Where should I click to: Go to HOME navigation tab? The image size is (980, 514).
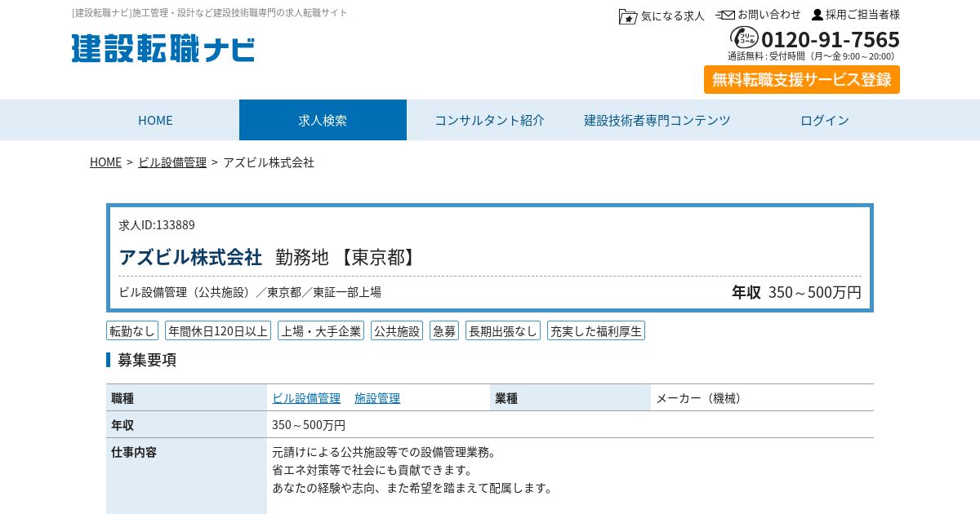click(155, 120)
